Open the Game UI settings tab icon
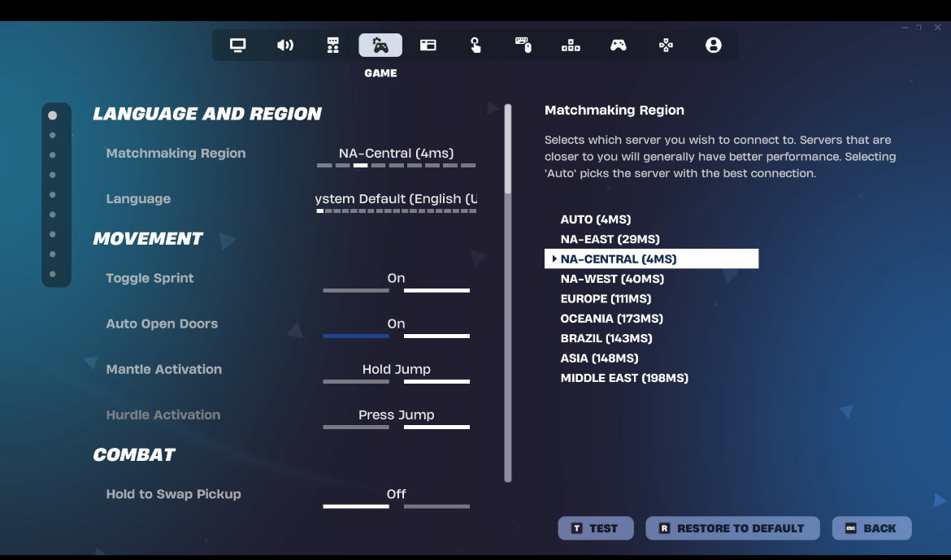 tap(428, 46)
